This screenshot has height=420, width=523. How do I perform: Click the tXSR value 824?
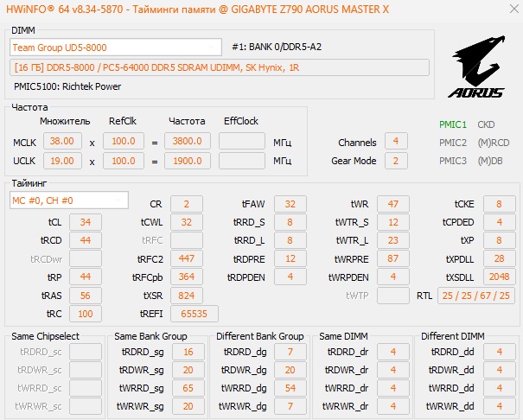coord(187,296)
